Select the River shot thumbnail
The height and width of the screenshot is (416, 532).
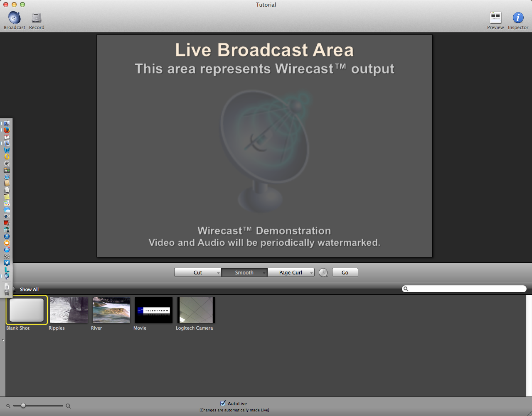[x=111, y=310]
